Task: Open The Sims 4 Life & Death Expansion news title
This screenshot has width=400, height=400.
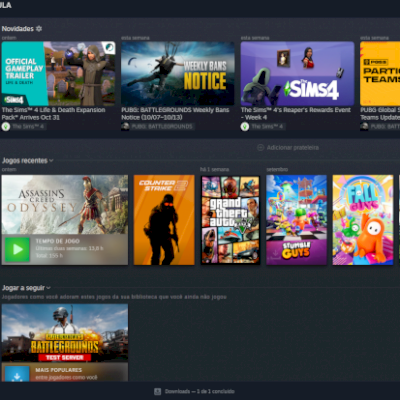Action: coord(53,114)
